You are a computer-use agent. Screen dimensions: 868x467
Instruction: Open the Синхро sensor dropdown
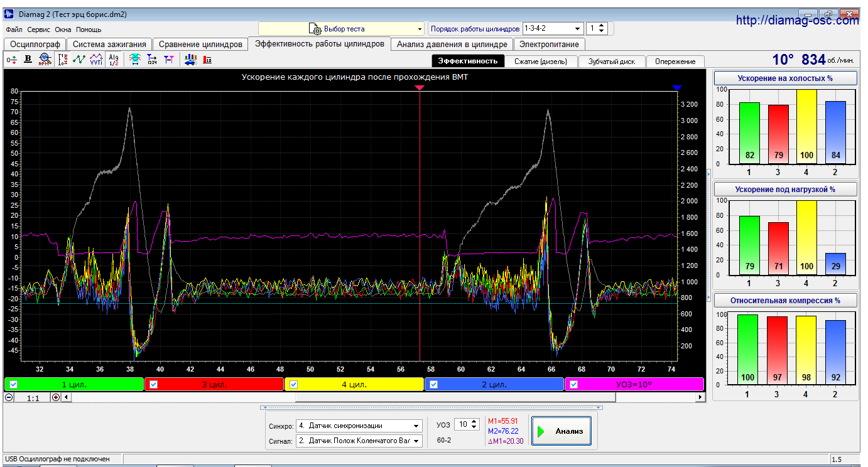click(359, 426)
